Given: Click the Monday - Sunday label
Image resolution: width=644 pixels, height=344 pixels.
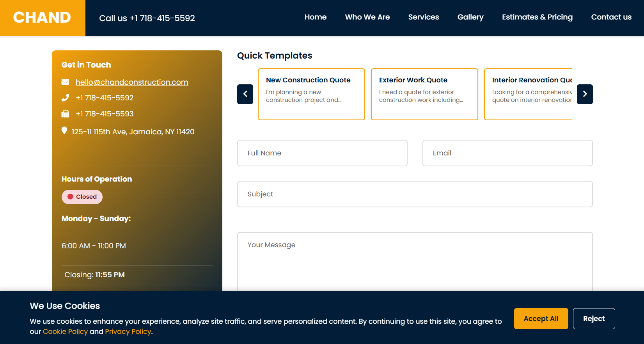Looking at the screenshot, I should point(96,218).
